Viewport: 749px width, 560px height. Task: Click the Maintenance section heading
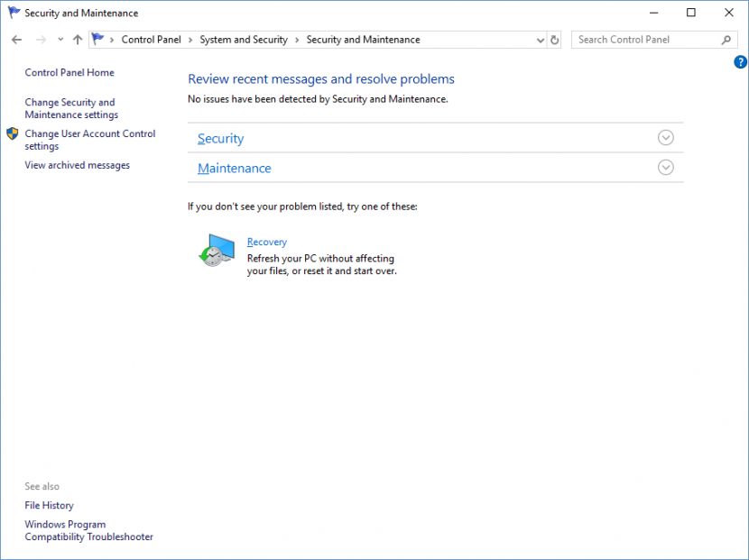(x=234, y=168)
